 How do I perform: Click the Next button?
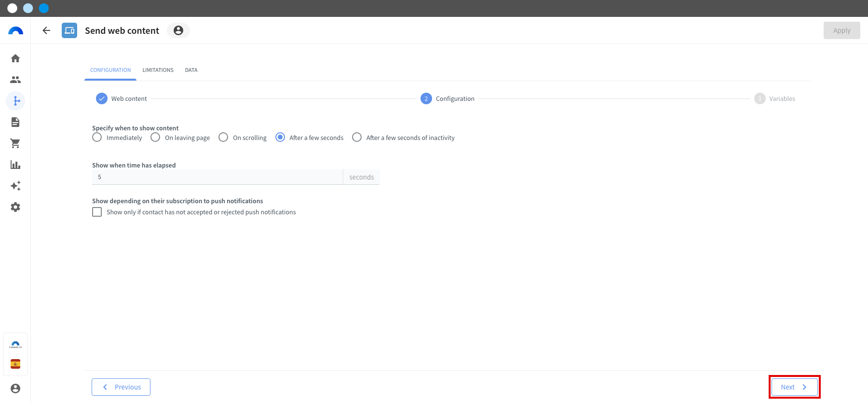coord(795,387)
